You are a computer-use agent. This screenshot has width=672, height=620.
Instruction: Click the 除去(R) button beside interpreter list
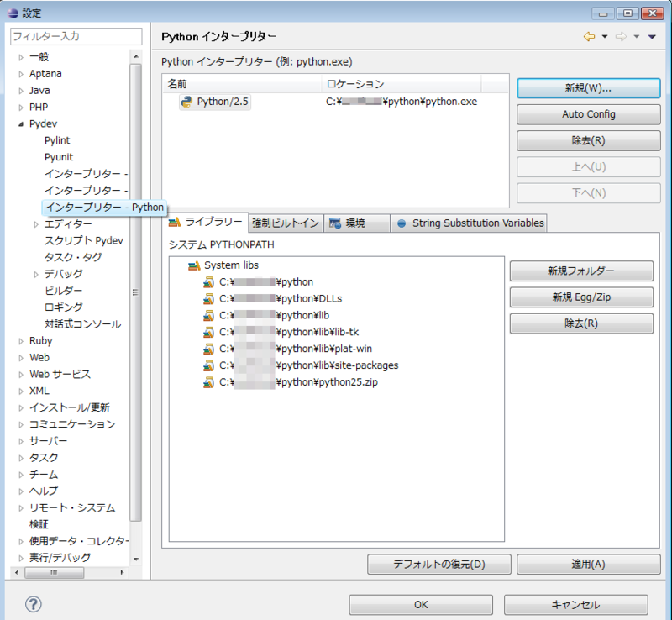point(589,140)
